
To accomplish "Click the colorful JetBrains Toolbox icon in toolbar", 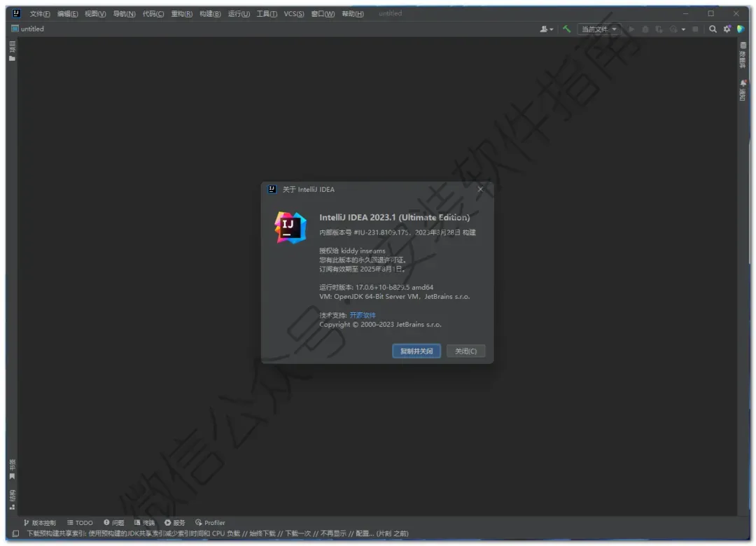I will point(741,29).
